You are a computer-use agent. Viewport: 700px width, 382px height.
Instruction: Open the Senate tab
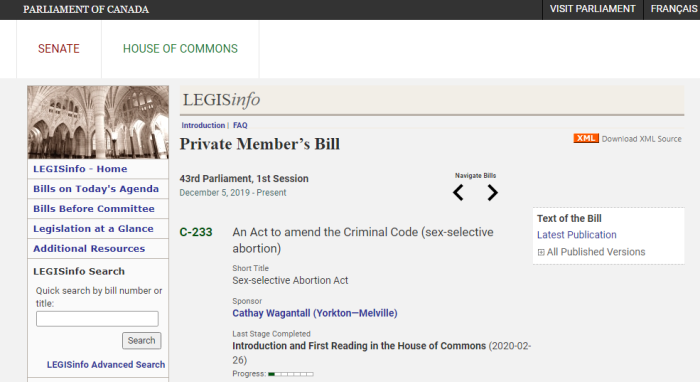point(59,49)
